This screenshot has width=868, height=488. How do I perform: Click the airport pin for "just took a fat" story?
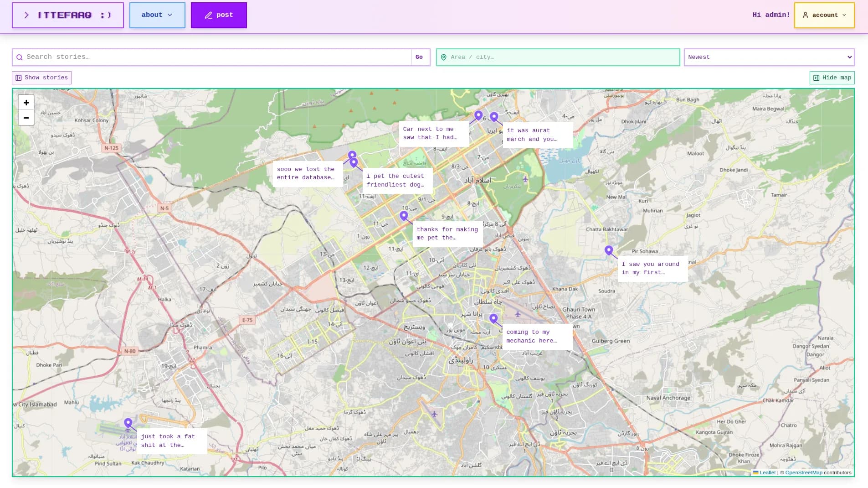[x=128, y=424]
